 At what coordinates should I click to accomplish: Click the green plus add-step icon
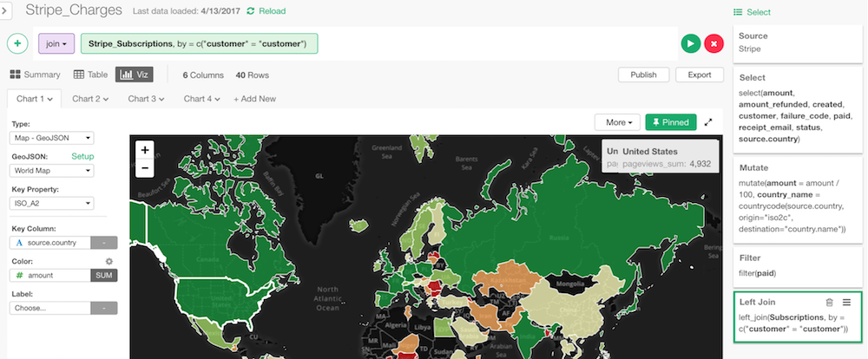tap(17, 43)
